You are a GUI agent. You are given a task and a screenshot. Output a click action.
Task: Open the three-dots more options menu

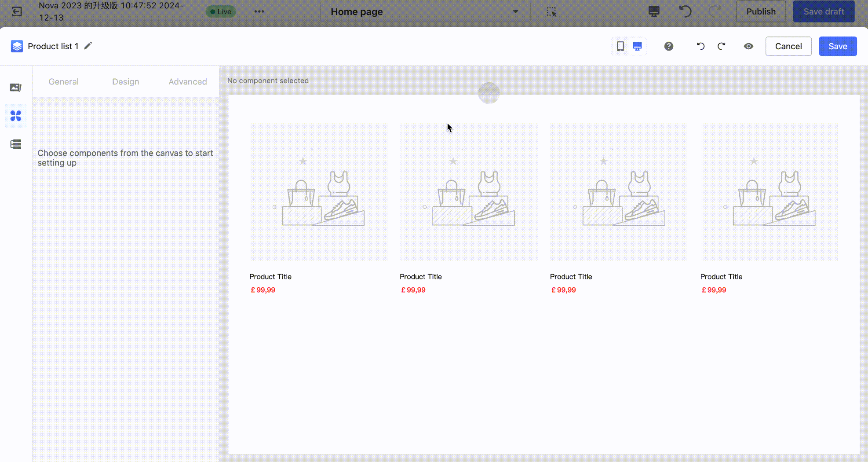pyautogui.click(x=259, y=11)
